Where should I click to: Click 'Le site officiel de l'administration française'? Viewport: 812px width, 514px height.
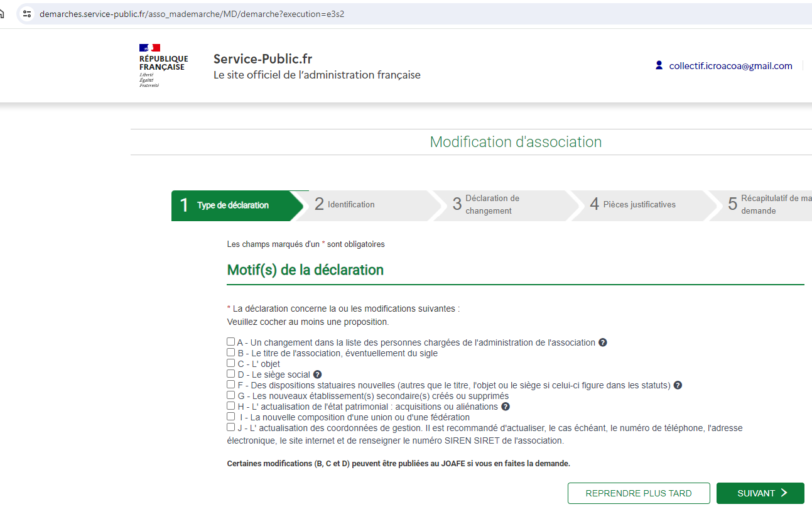(317, 75)
